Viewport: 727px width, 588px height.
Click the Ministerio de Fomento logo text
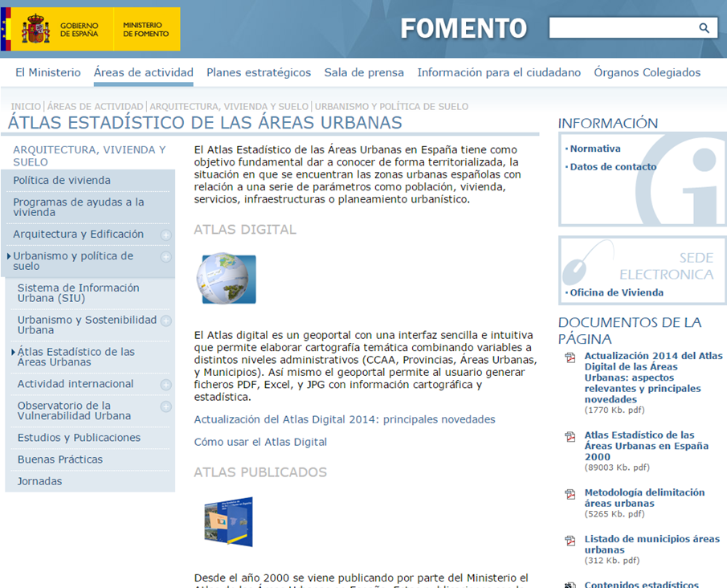pyautogui.click(x=145, y=29)
